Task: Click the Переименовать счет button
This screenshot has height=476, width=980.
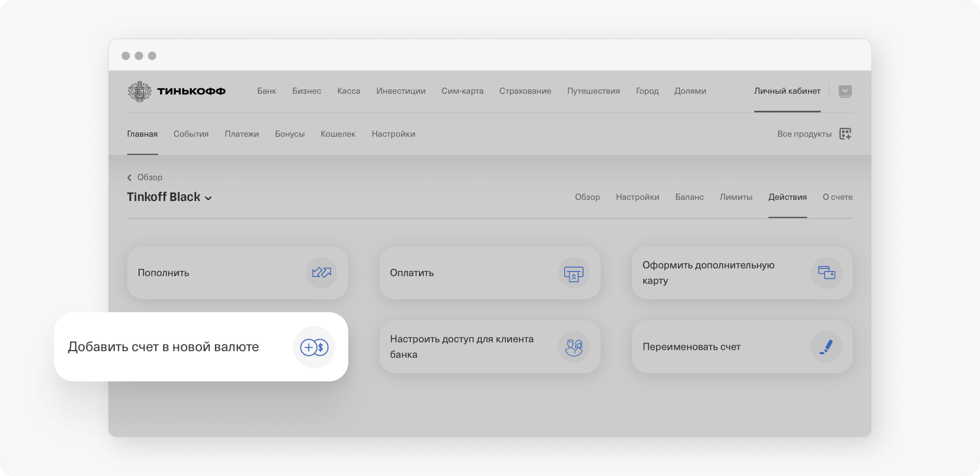Action: 691,347
